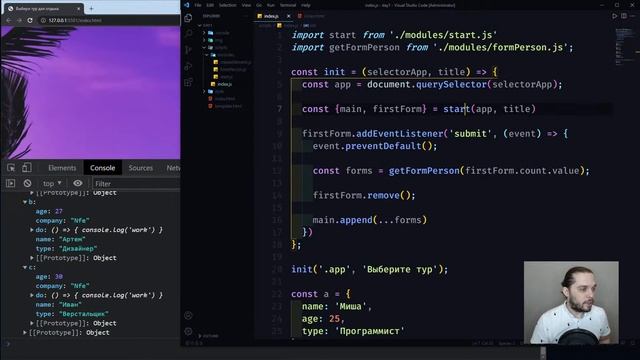Open the Run menu in VS Code

pyautogui.click(x=270, y=5)
